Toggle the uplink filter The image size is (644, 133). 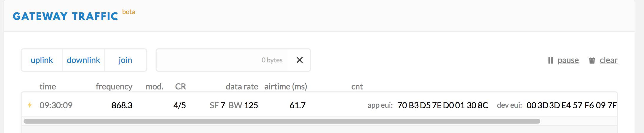click(x=42, y=60)
